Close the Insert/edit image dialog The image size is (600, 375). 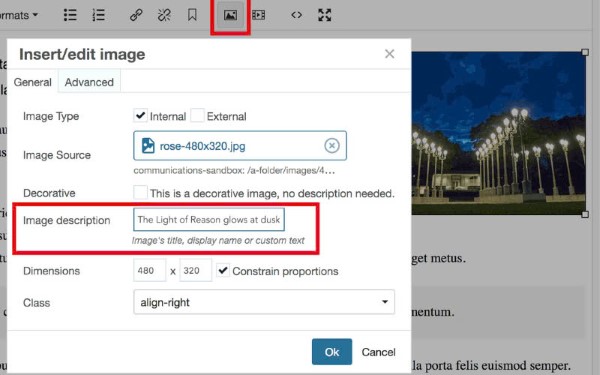pos(390,54)
